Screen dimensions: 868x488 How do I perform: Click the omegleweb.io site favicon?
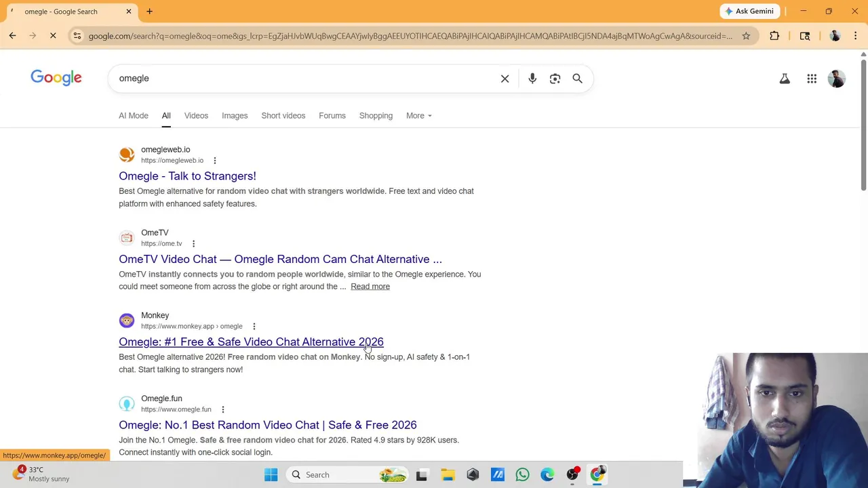(127, 155)
